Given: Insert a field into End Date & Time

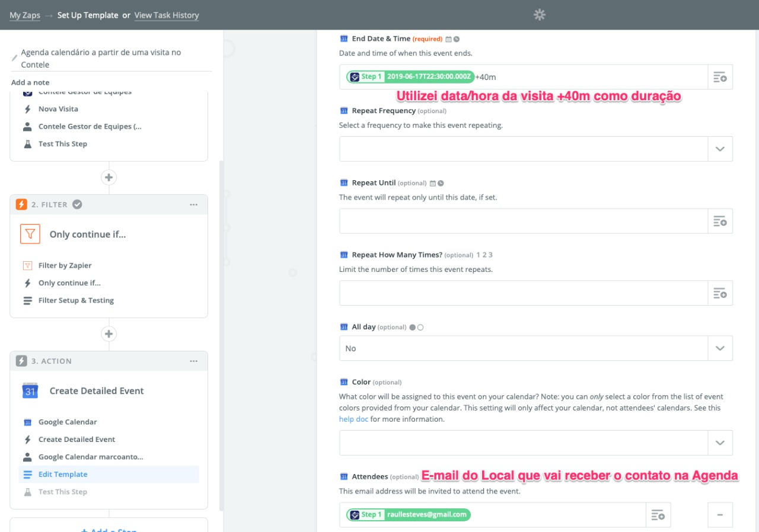Looking at the screenshot, I should point(720,77).
